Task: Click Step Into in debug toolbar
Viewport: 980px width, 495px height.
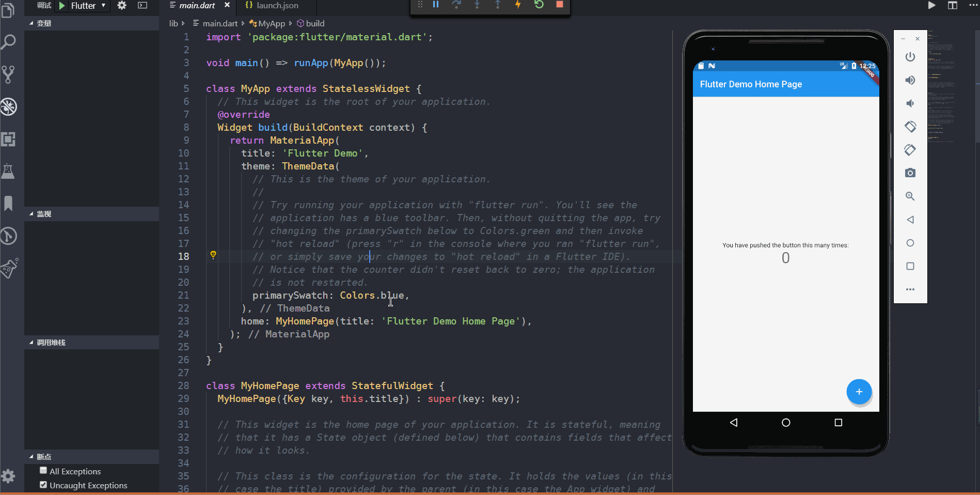Action: pos(477,5)
